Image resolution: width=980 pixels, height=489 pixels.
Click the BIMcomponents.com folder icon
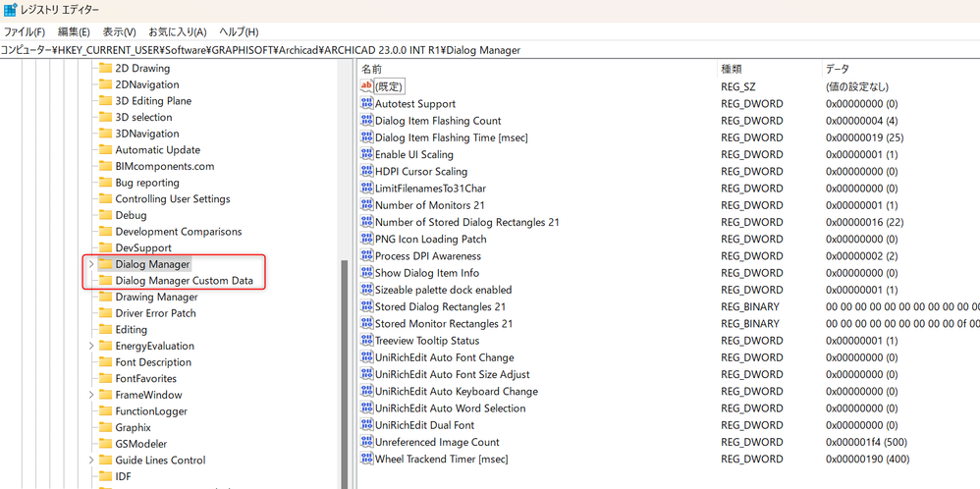(105, 166)
